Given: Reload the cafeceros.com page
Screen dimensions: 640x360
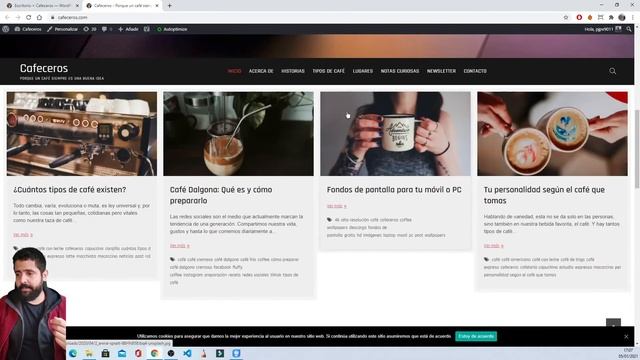Looking at the screenshot, I should (x=29, y=17).
